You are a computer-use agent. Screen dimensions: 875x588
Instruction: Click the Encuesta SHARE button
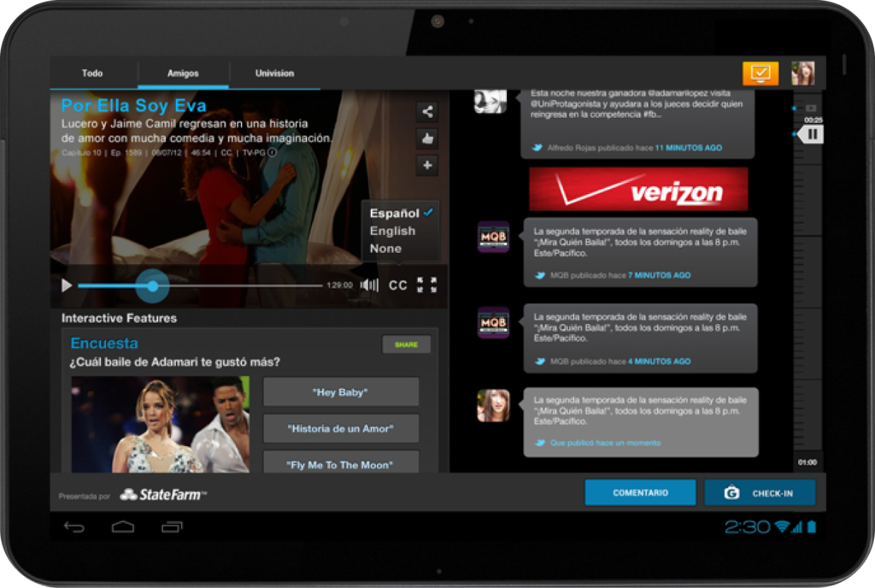coord(406,344)
